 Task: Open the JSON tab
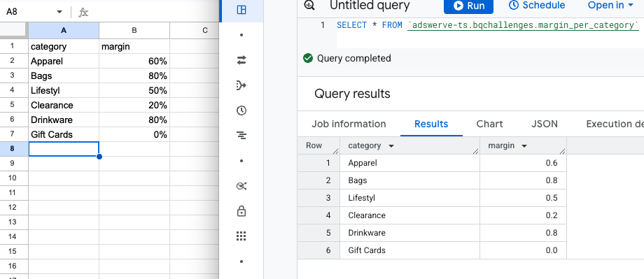click(x=545, y=124)
